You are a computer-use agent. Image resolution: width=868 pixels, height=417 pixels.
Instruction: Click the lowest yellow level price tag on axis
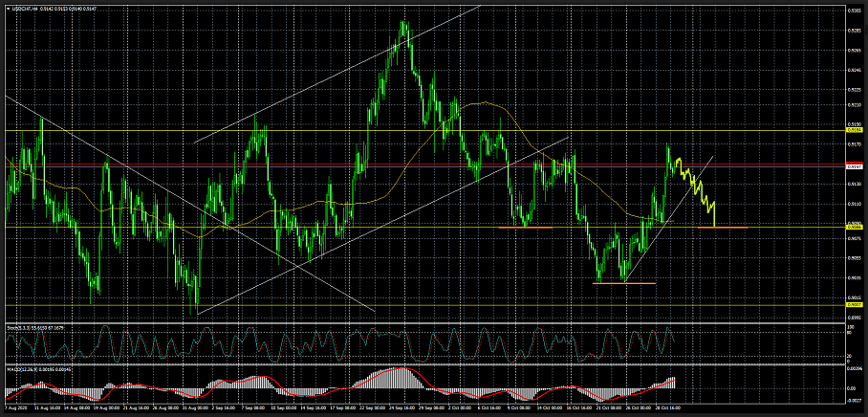click(855, 305)
